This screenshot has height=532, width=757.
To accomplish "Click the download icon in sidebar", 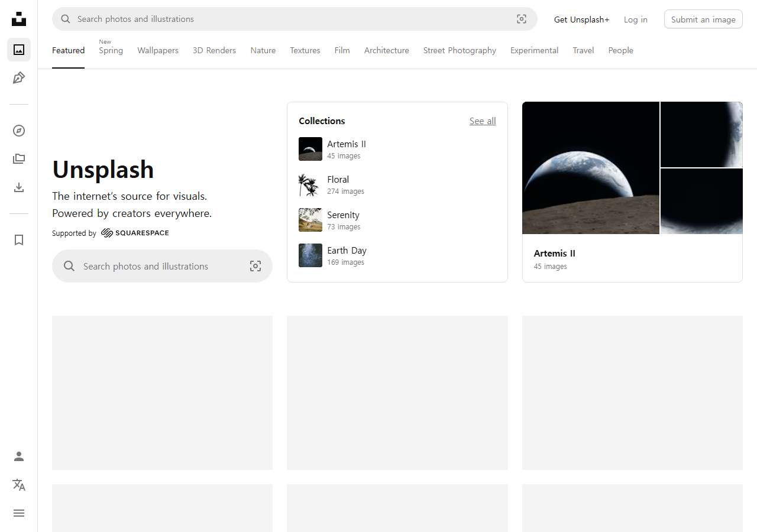I will click(19, 187).
